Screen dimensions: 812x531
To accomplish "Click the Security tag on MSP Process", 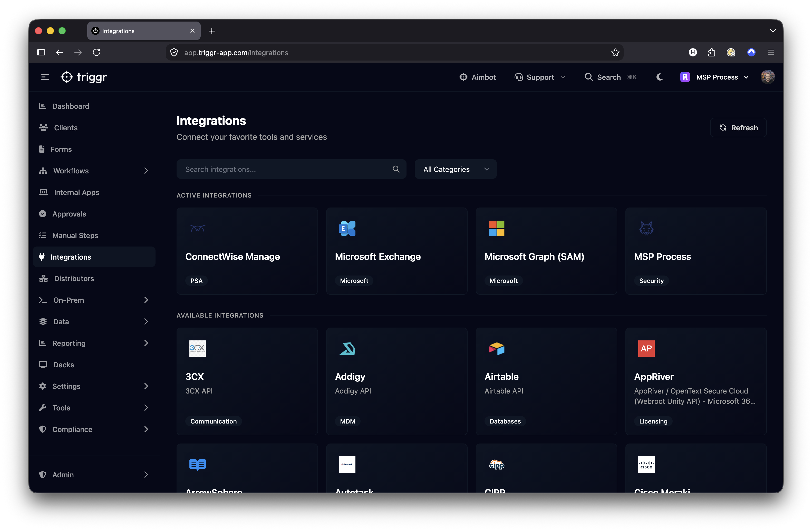I will coord(651,281).
